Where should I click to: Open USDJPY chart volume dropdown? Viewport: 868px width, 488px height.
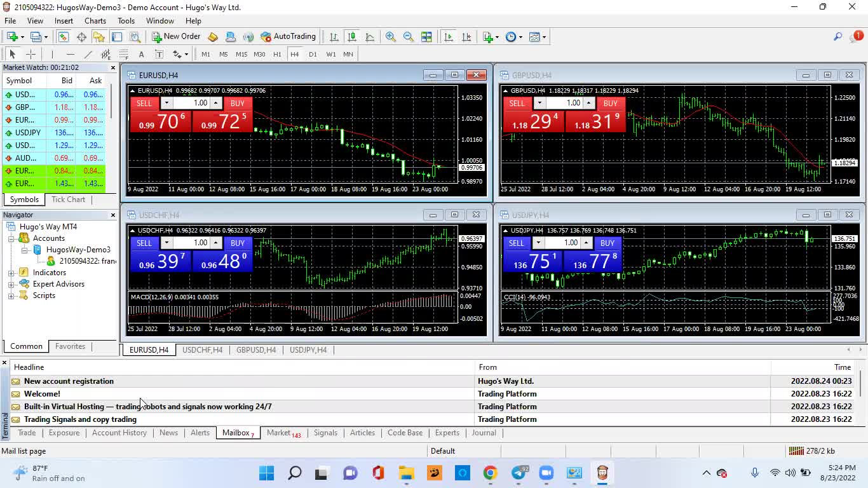[x=538, y=243]
